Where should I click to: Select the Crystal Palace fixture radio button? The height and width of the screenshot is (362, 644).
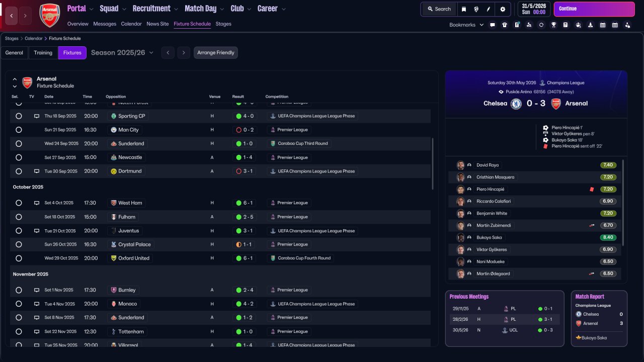point(19,244)
